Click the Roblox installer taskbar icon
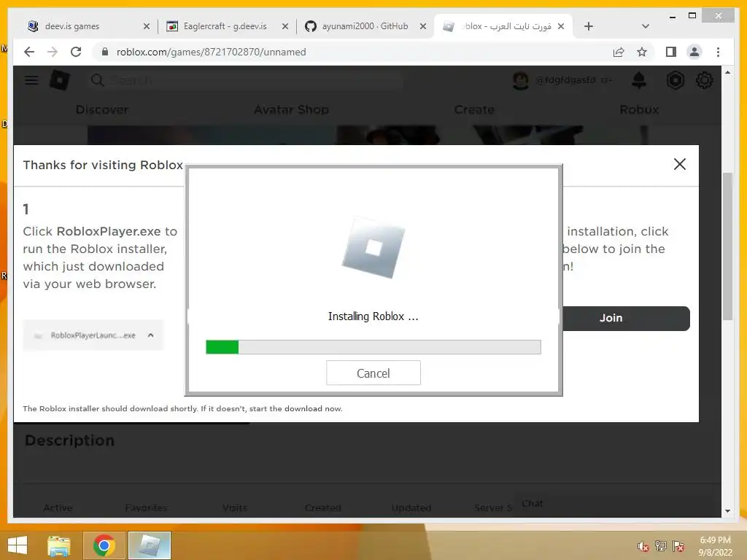 pyautogui.click(x=149, y=545)
